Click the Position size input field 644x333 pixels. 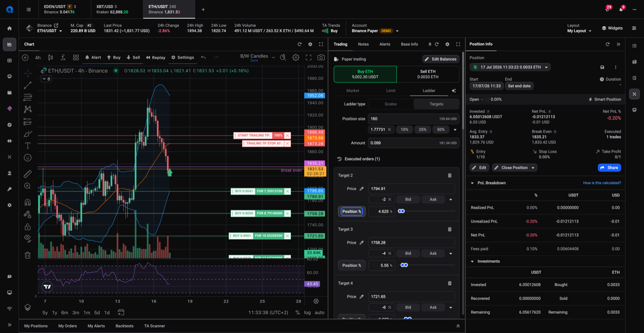414,119
